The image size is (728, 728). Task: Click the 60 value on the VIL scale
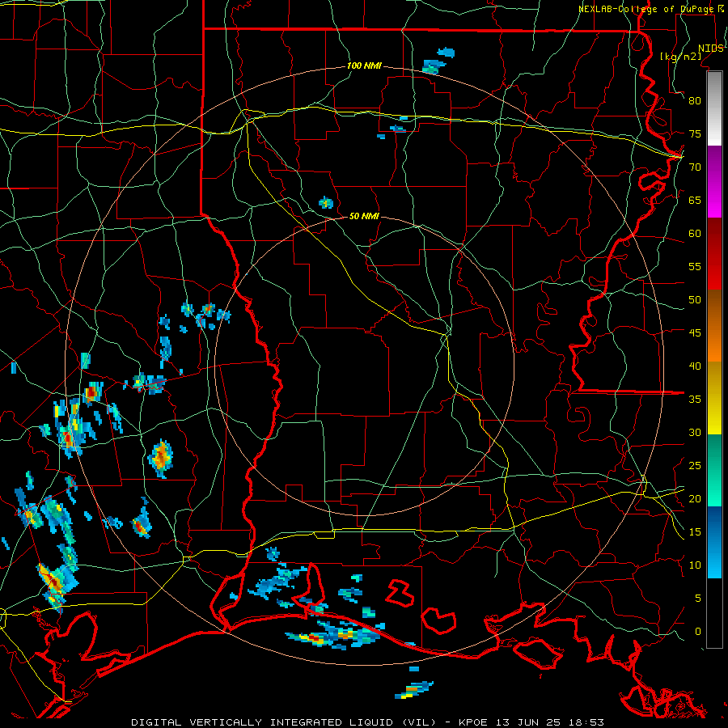point(695,234)
